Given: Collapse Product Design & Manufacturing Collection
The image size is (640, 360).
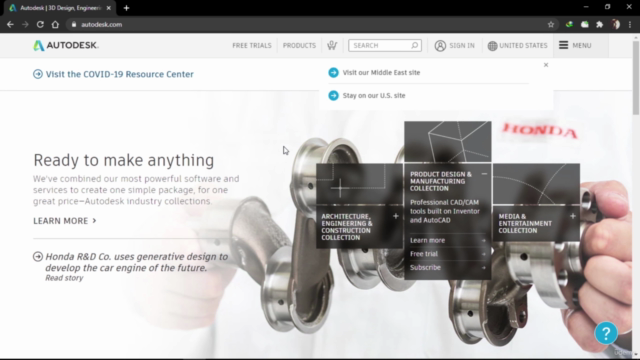Looking at the screenshot, I should point(484,174).
